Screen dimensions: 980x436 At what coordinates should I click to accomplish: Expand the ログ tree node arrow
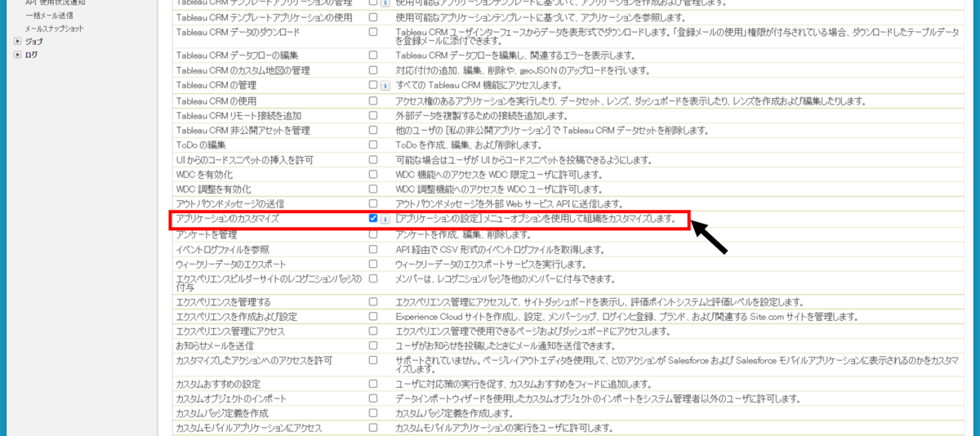click(x=18, y=55)
